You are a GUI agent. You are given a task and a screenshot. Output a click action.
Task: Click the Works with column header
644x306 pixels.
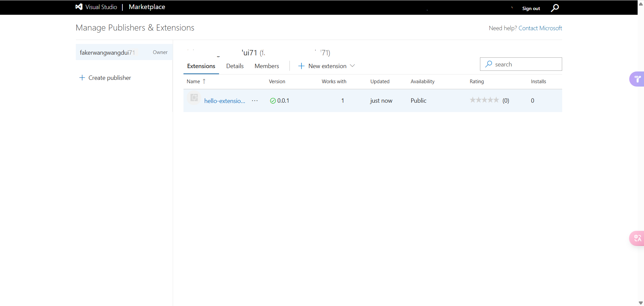coord(334,82)
